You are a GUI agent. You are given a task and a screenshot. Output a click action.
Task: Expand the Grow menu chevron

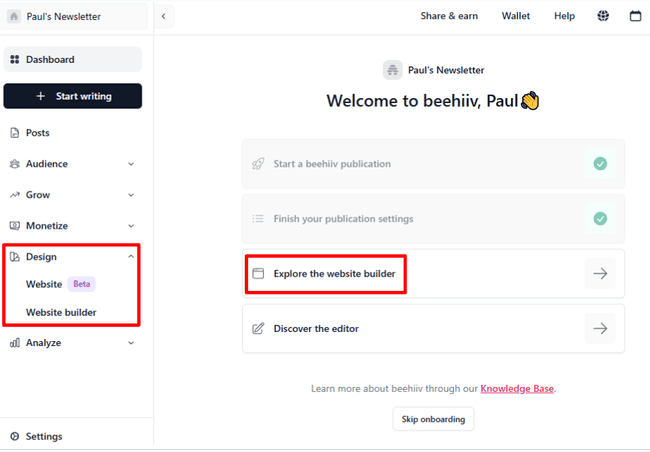pyautogui.click(x=131, y=195)
